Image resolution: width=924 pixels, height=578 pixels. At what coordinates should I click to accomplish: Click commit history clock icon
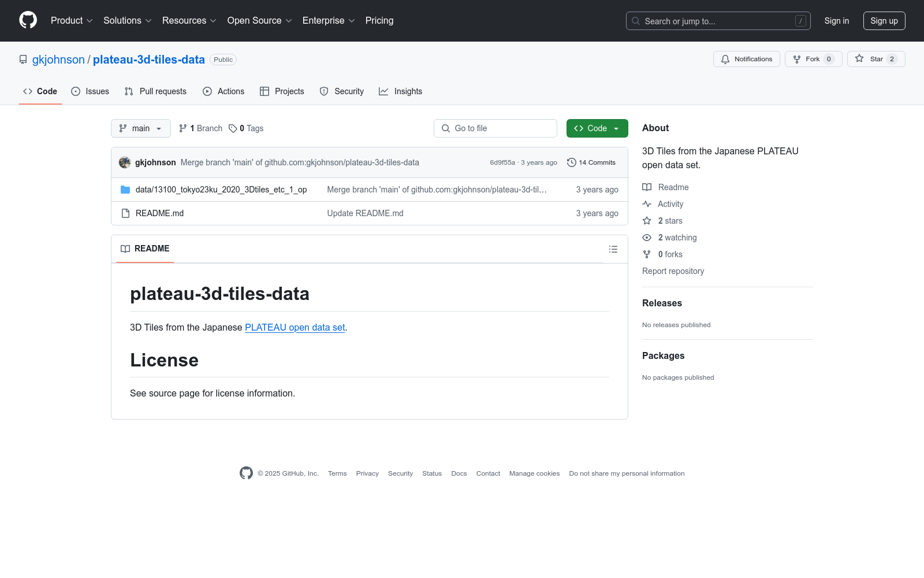[572, 162]
